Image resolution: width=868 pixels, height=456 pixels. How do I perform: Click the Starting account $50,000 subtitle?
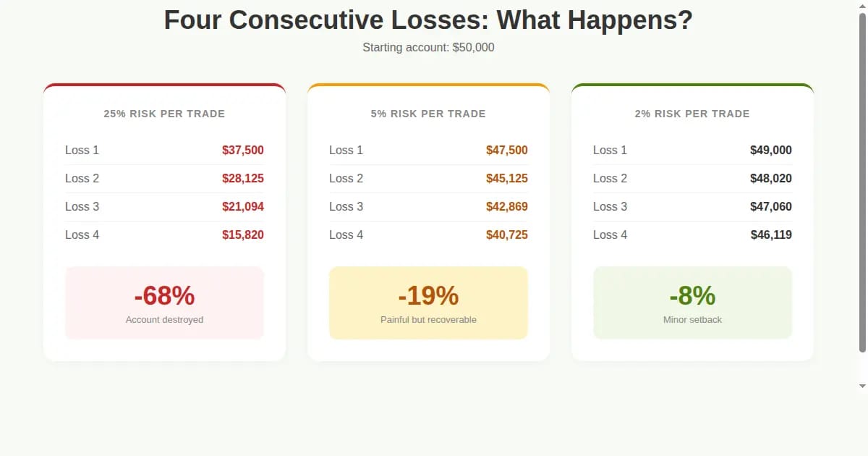(x=428, y=48)
